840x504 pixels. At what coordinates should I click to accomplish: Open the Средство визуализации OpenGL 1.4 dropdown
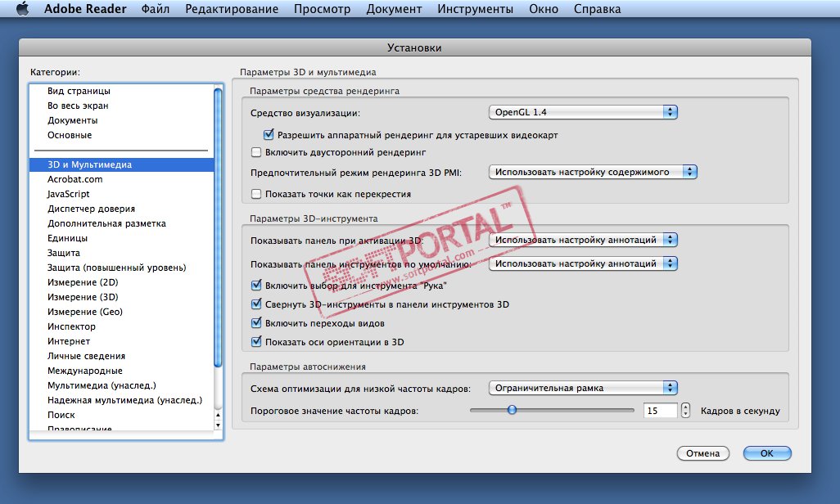583,112
